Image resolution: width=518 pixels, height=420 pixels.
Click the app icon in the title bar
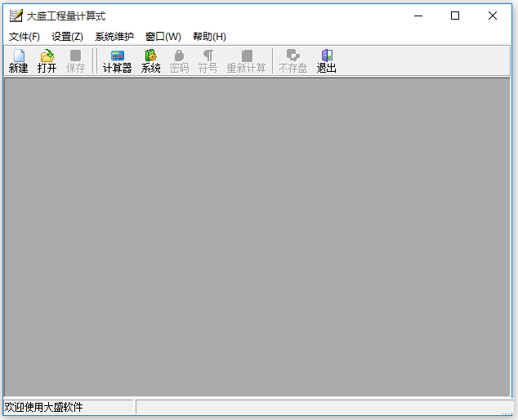pos(16,16)
